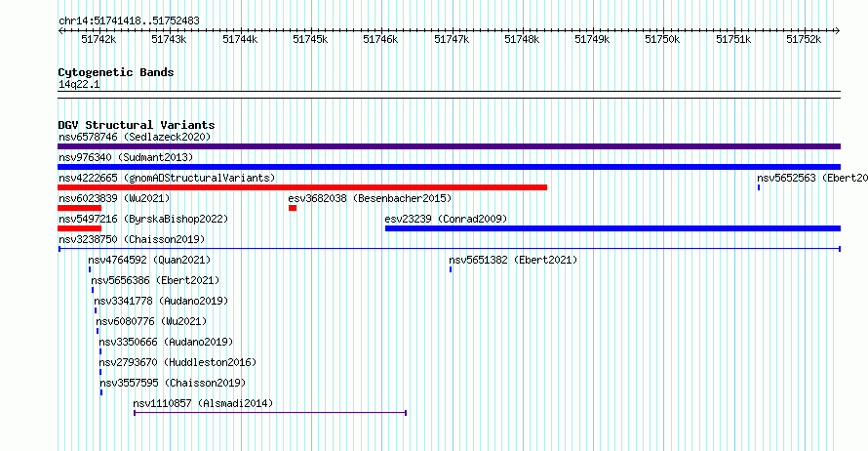
Task: Open the nsv6023839 (Wu2021) label
Action: click(x=114, y=198)
